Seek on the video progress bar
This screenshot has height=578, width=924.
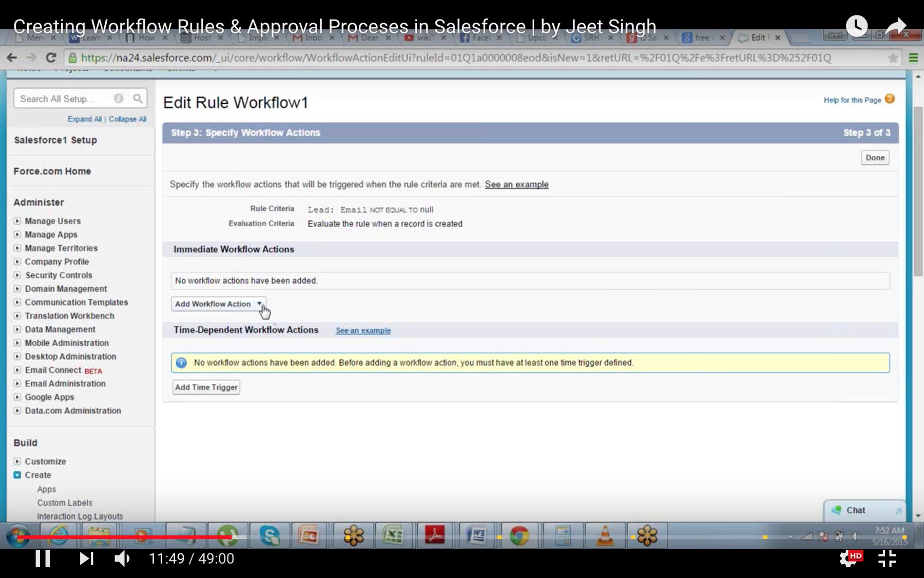[462, 537]
